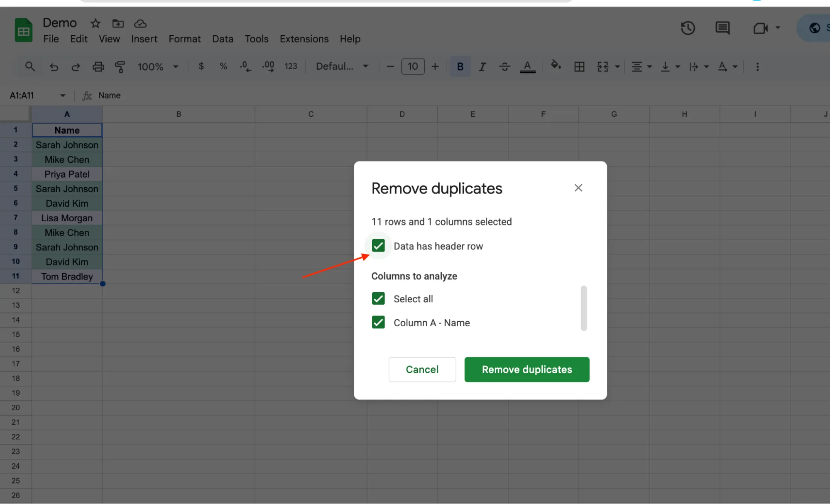Select the Paint format tool
Viewport: 830px width, 504px height.
120,66
